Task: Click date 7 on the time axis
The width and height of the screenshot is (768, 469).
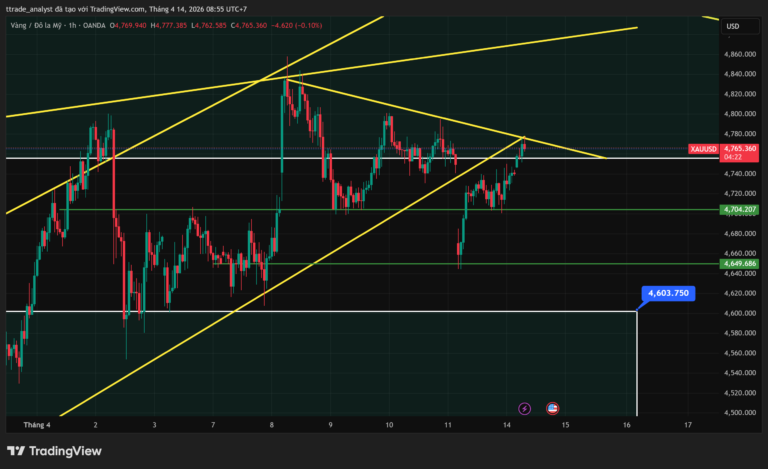Action: click(213, 425)
